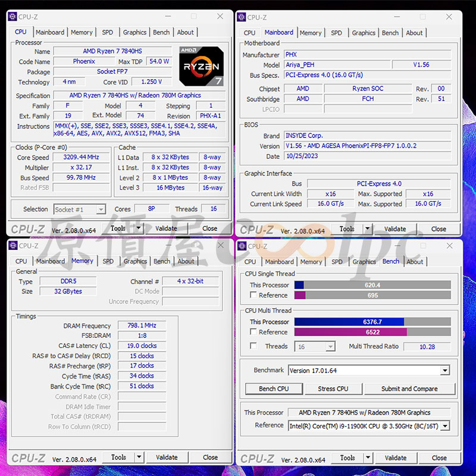Click the BIOS Date value '10/25/2023'
The height and width of the screenshot is (476, 476).
click(x=367, y=156)
